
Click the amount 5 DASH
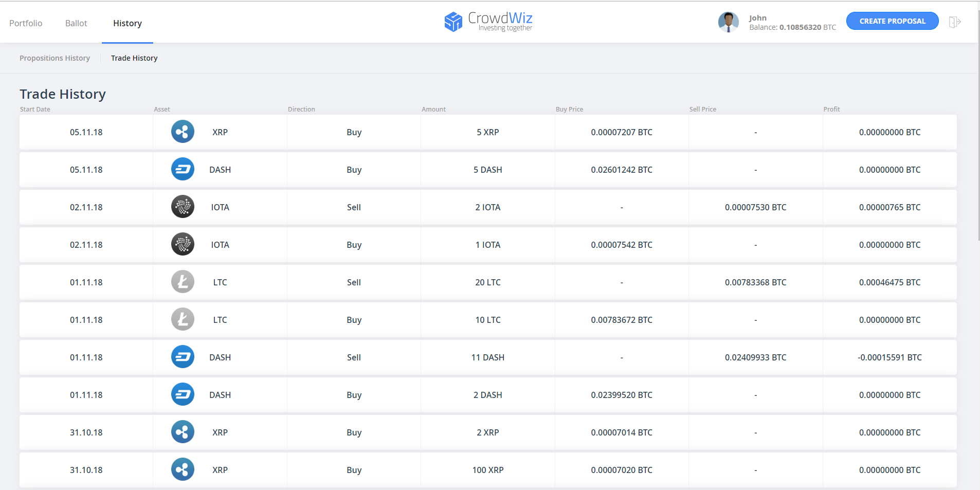488,170
